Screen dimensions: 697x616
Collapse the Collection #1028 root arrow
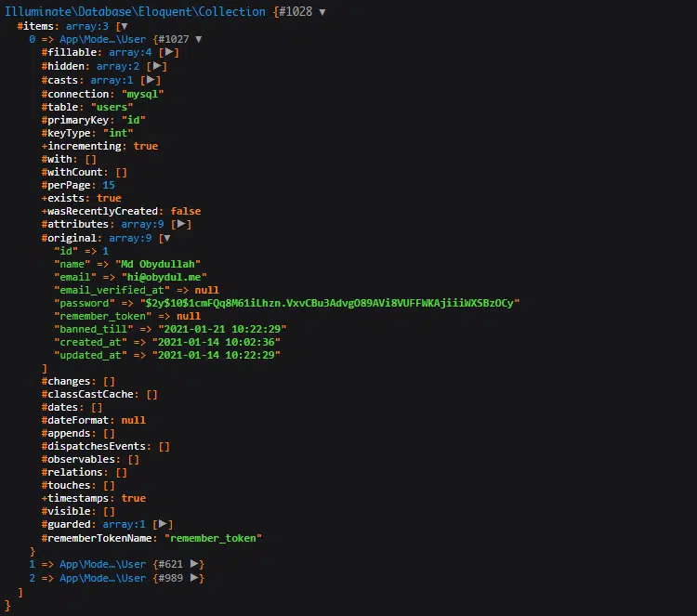click(322, 12)
